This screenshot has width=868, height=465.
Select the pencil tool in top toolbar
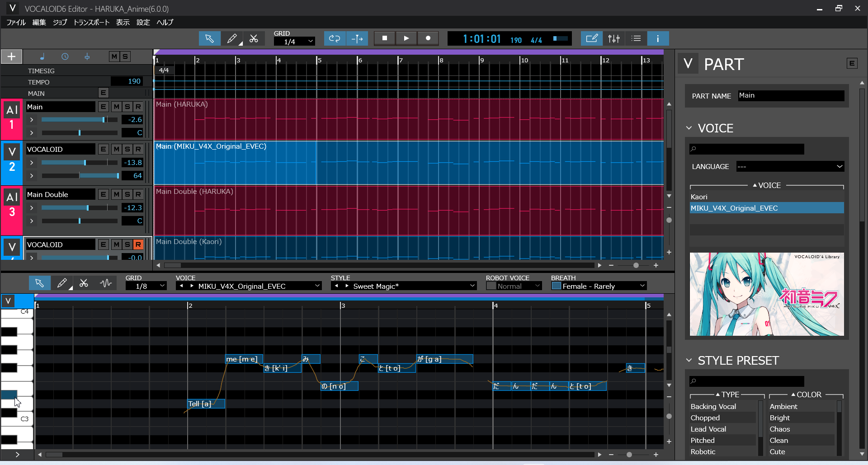pos(232,38)
